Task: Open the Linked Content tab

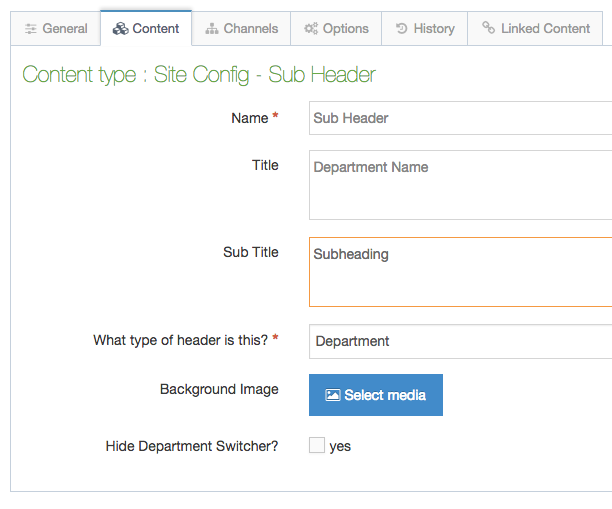Action: click(x=535, y=28)
